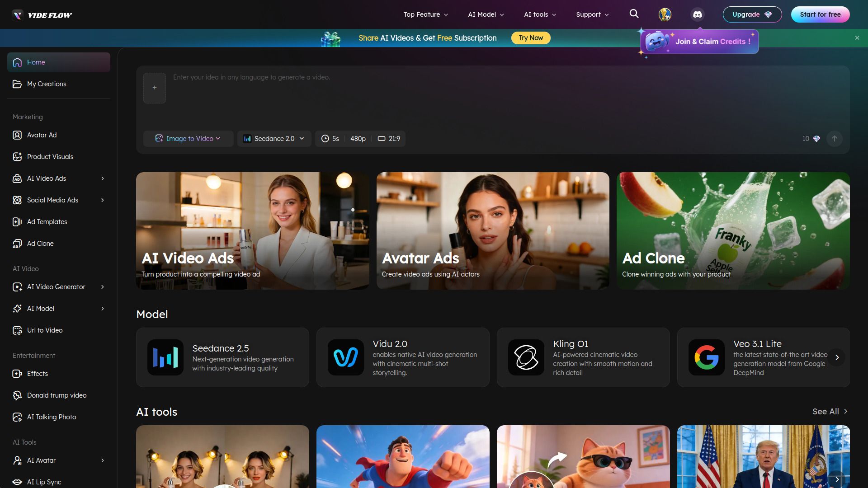Expand the Seedance 2.0 model selector
Viewport: 868px width, 488px height.
[274, 139]
